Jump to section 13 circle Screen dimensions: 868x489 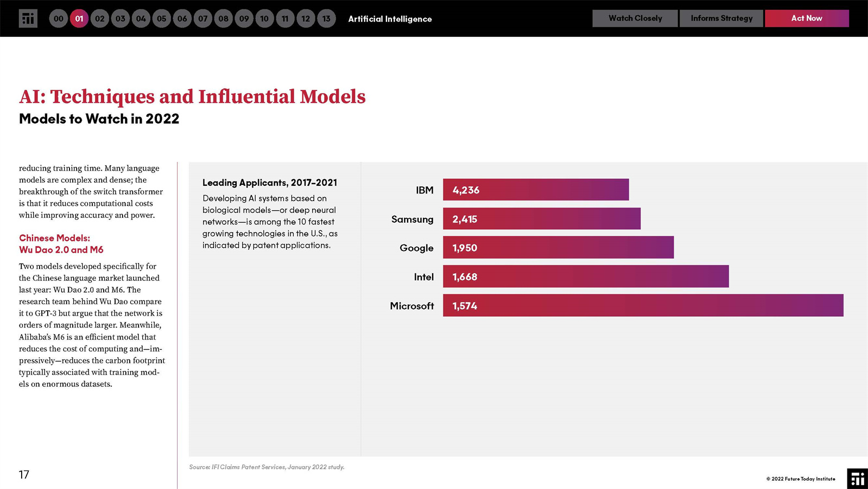[x=326, y=18]
